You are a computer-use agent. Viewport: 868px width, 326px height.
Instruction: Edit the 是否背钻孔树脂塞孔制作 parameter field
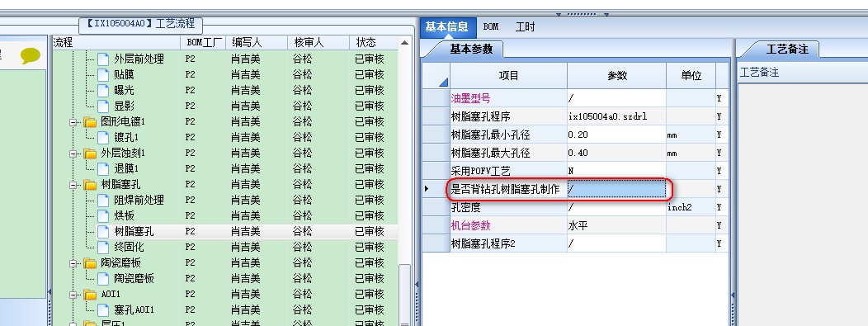(x=616, y=189)
